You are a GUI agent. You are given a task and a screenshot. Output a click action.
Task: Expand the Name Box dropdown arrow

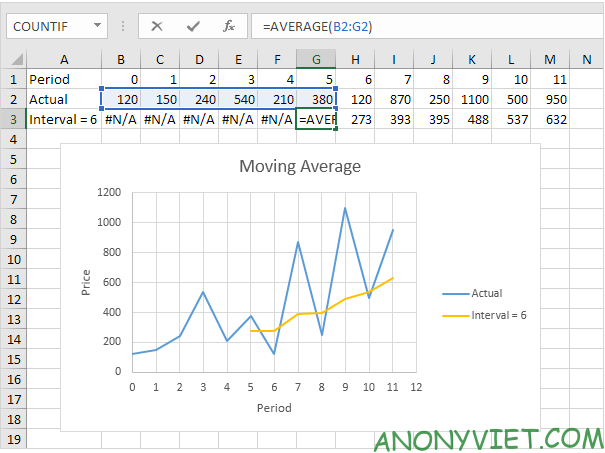point(96,26)
